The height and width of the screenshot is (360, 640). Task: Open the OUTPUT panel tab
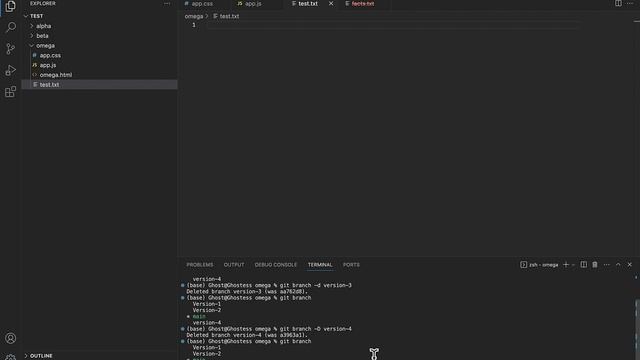click(x=234, y=265)
